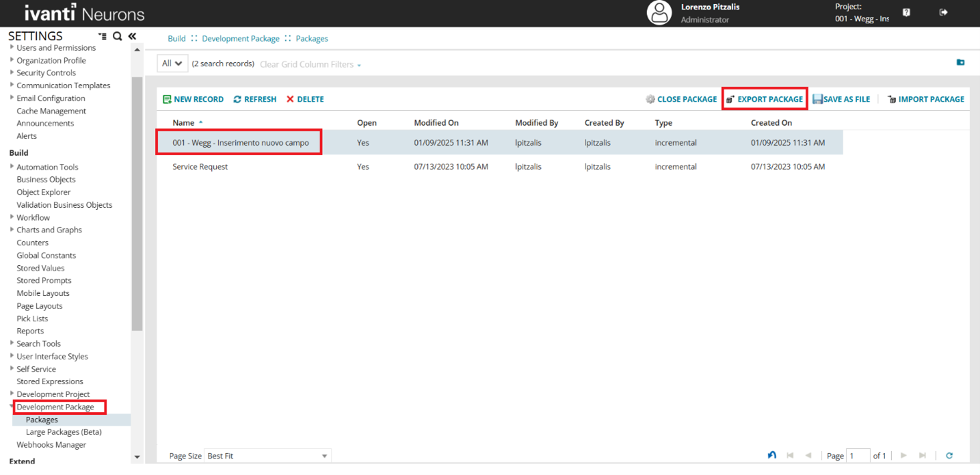Select Development Package in sidebar

[55, 407]
